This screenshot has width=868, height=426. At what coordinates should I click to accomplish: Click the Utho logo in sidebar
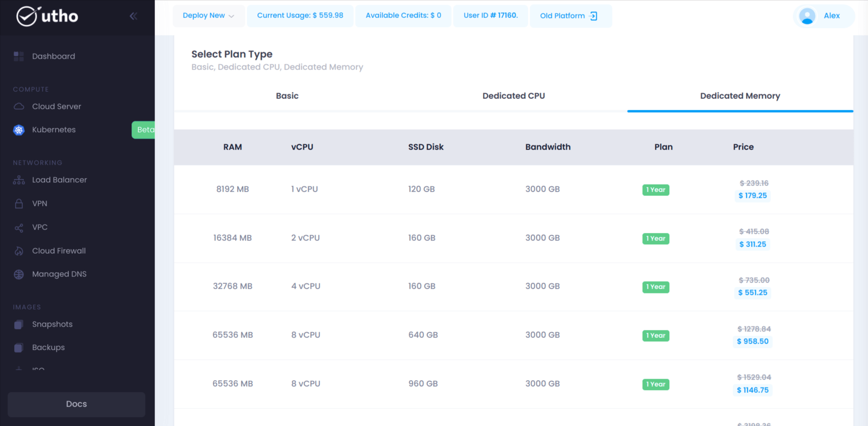tap(47, 16)
